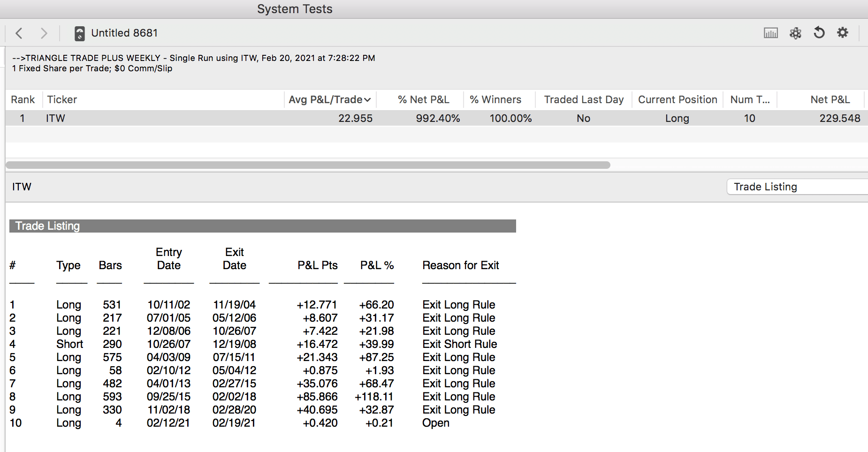Click the ITW label above trade listing
Screen dimensions: 868x452
click(22, 187)
